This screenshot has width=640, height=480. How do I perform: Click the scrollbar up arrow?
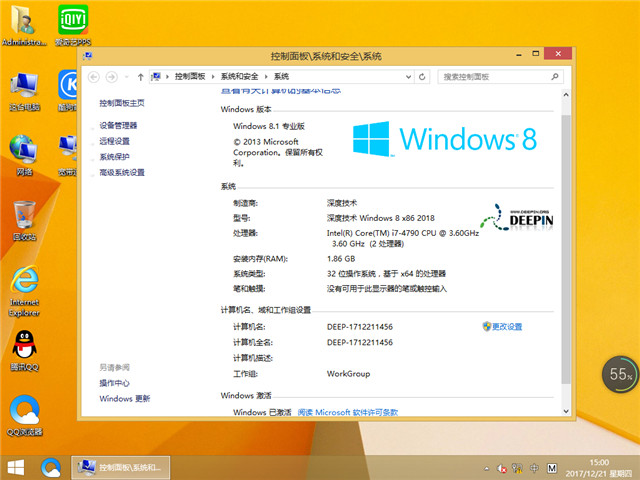(x=566, y=95)
